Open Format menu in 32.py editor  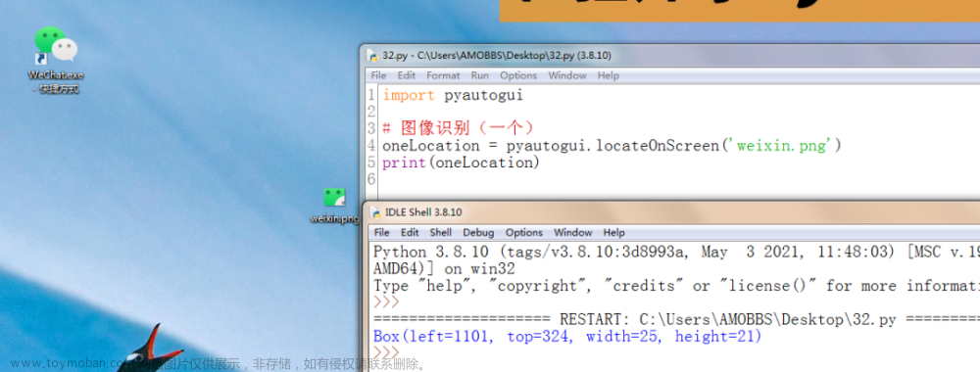tap(443, 75)
